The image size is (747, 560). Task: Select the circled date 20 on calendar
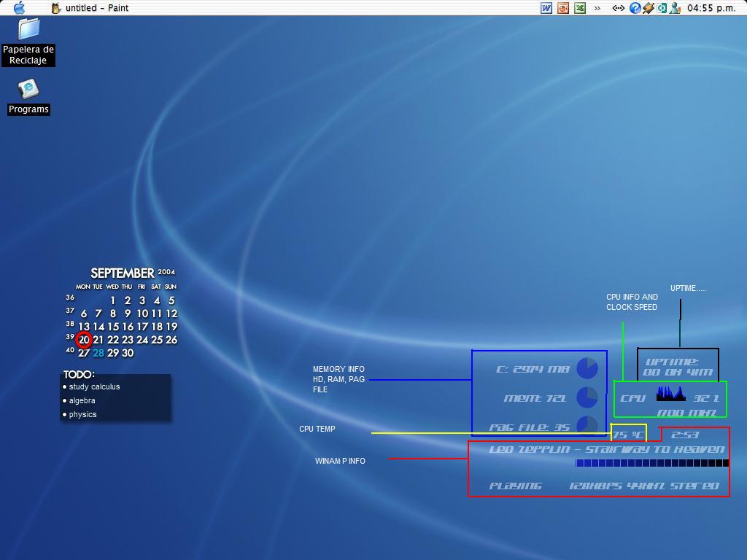84,340
